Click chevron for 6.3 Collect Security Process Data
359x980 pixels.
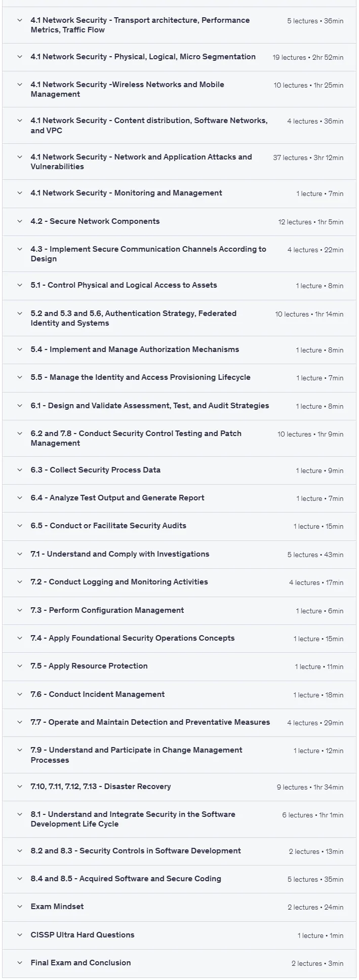[20, 470]
